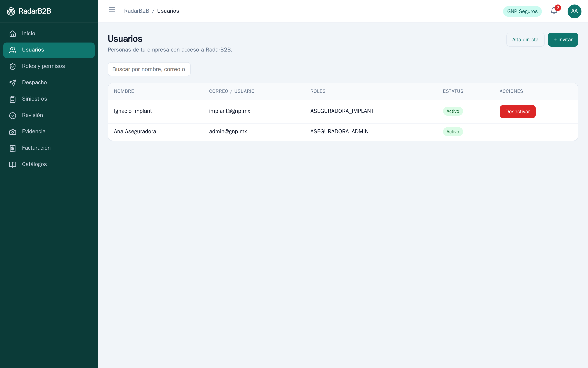Click the ESTATUS column header

(453, 91)
